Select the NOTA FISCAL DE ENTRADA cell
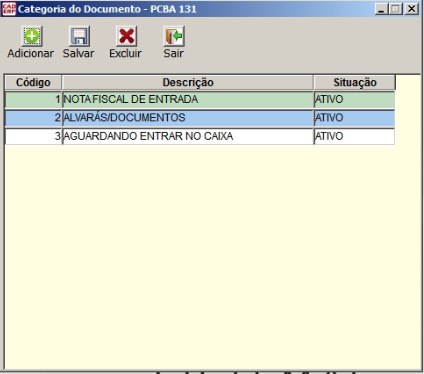 [x=188, y=99]
